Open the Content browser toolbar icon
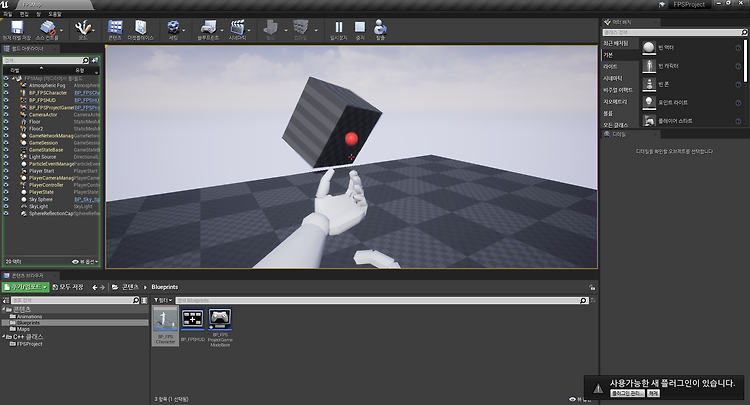The image size is (750, 405). 115,28
